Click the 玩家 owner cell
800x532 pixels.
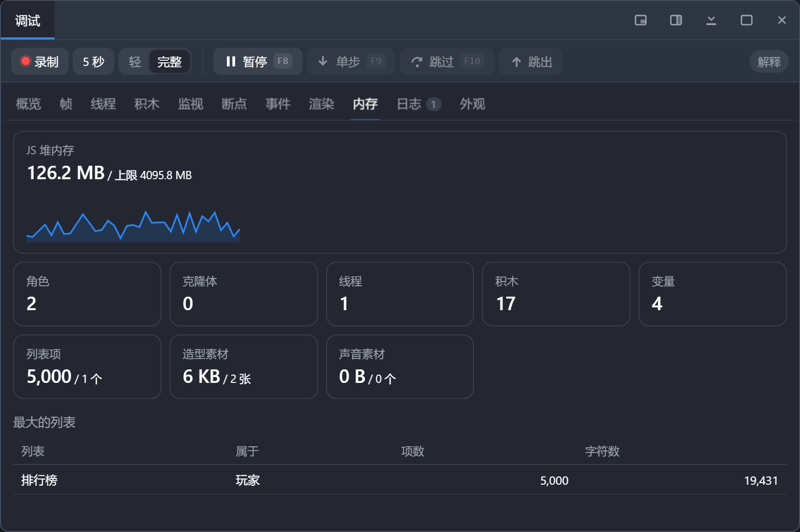coord(248,480)
